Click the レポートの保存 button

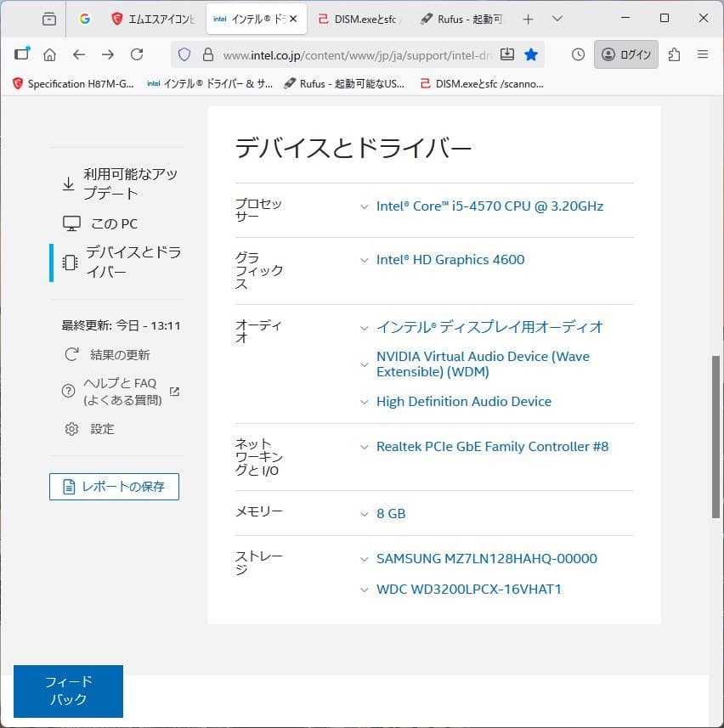click(114, 487)
